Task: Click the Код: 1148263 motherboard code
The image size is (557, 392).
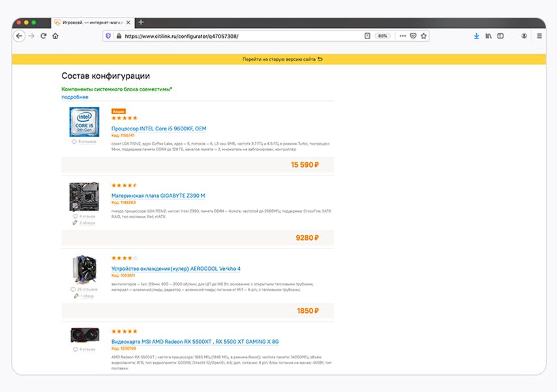Action: pos(124,202)
